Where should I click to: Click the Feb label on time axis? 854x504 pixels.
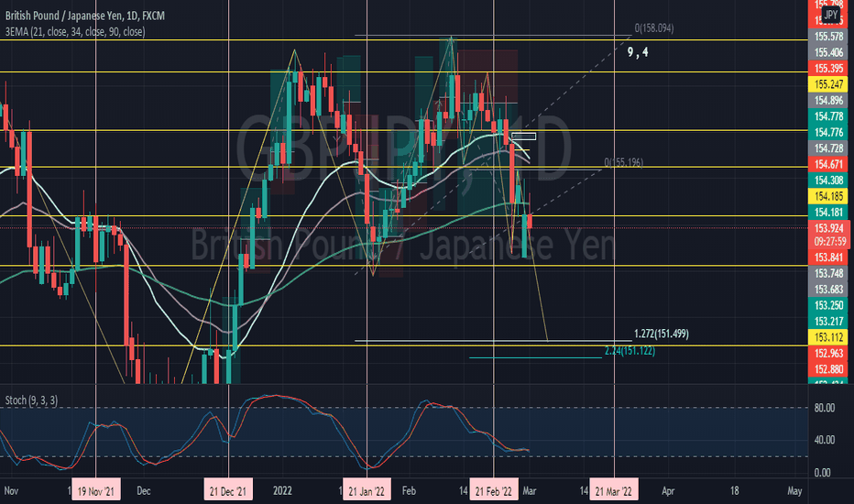(x=409, y=491)
